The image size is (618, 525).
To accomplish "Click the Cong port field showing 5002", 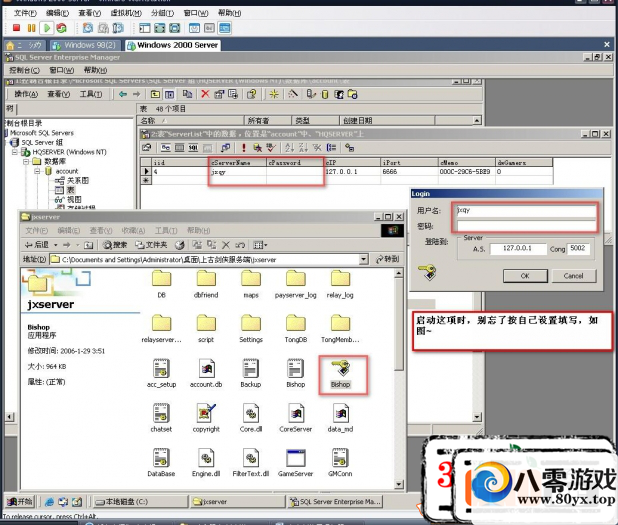I will pyautogui.click(x=578, y=248).
